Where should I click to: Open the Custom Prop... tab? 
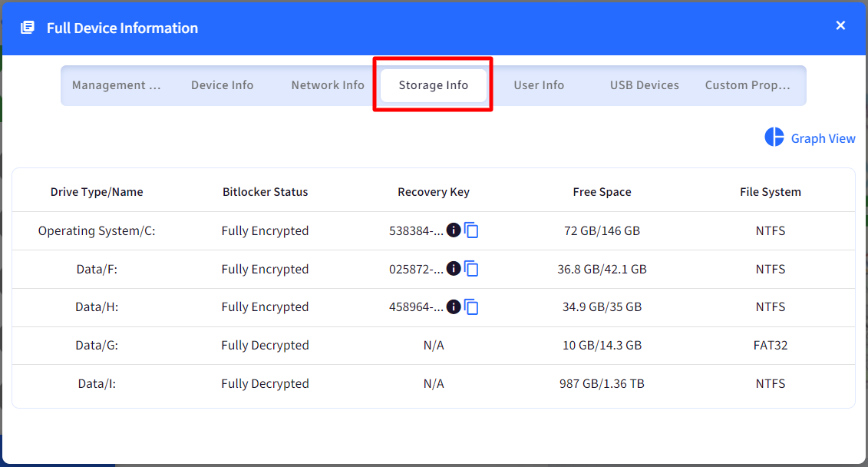tap(748, 85)
